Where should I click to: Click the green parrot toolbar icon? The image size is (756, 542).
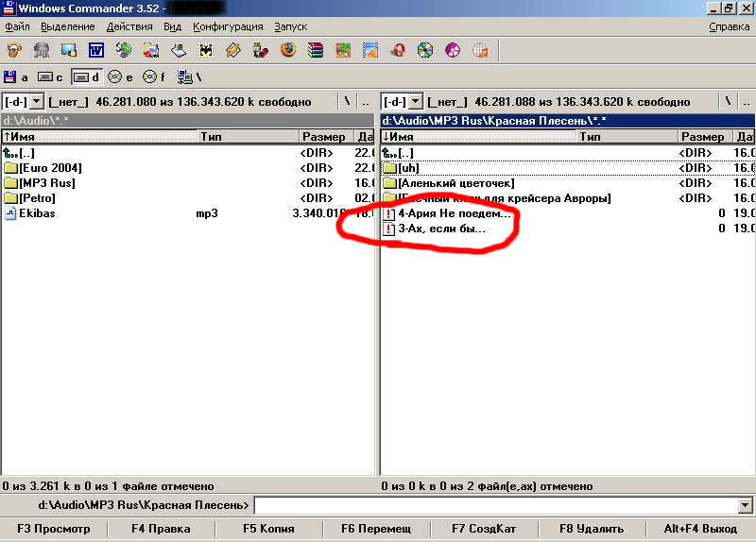click(x=124, y=50)
